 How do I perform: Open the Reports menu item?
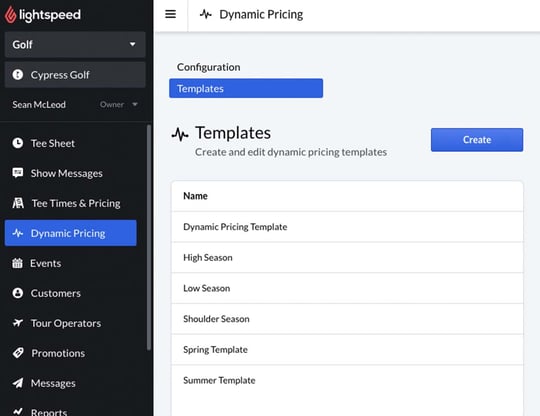pos(49,412)
